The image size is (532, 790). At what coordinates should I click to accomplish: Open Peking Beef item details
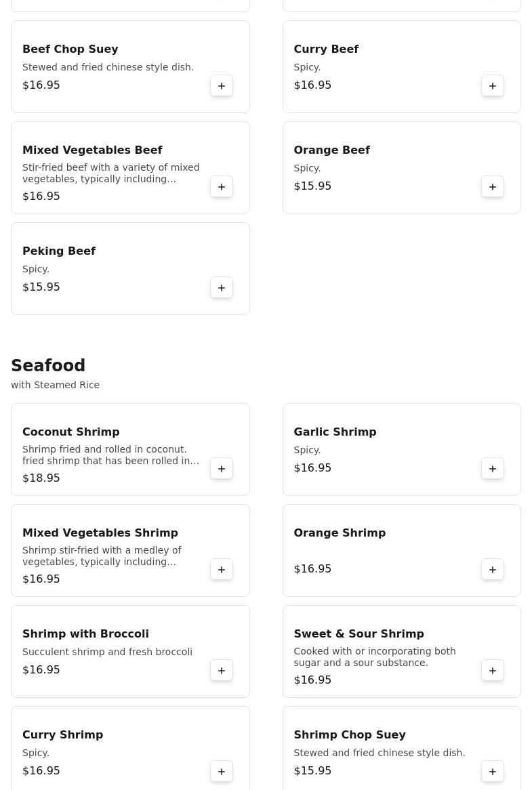point(59,251)
